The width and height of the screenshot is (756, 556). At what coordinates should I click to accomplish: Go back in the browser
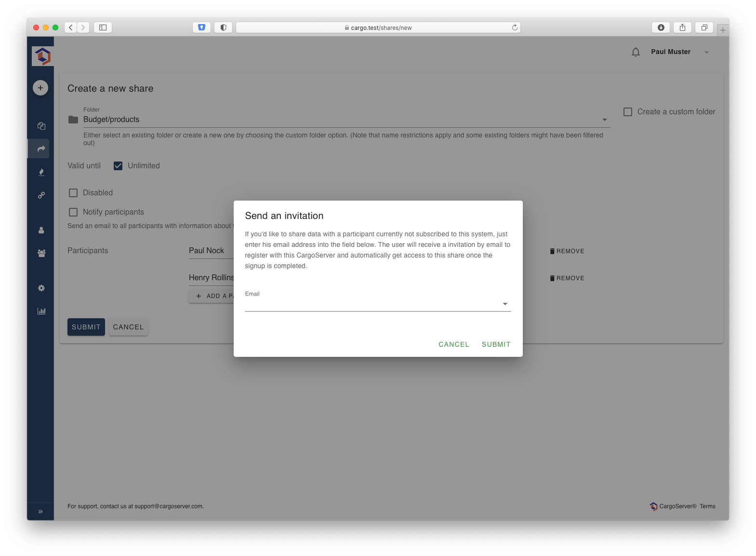coord(71,27)
